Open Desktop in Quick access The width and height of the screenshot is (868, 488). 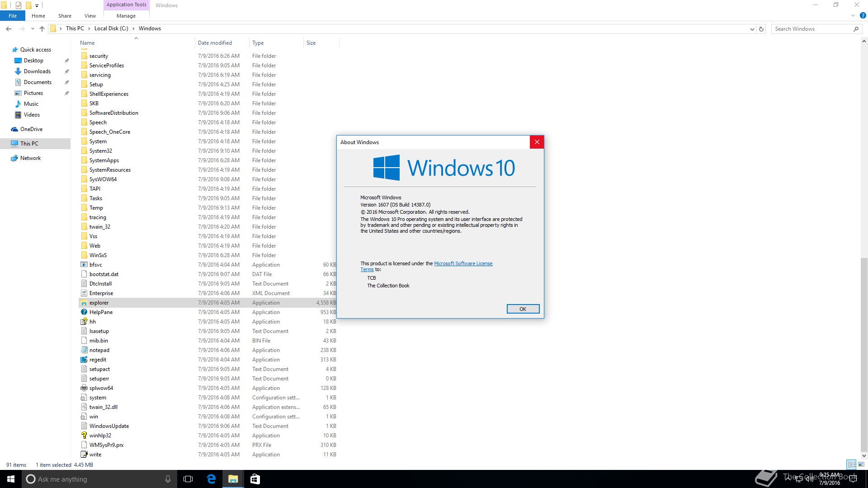click(x=33, y=61)
